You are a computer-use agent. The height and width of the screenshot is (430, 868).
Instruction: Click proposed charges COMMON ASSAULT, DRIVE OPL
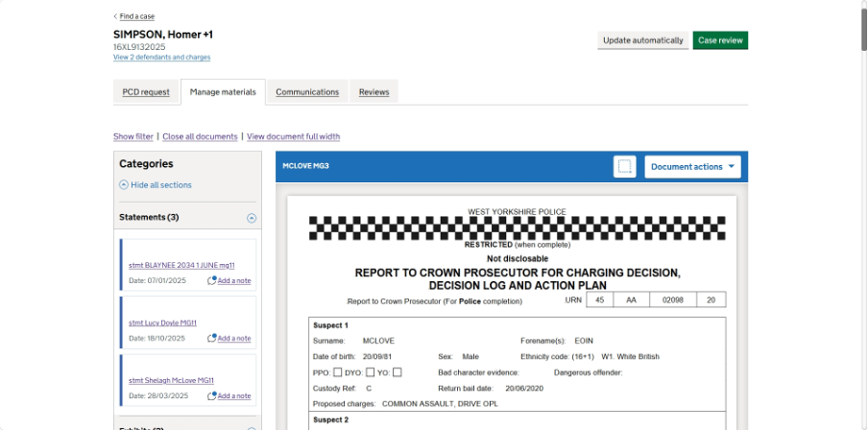[440, 404]
